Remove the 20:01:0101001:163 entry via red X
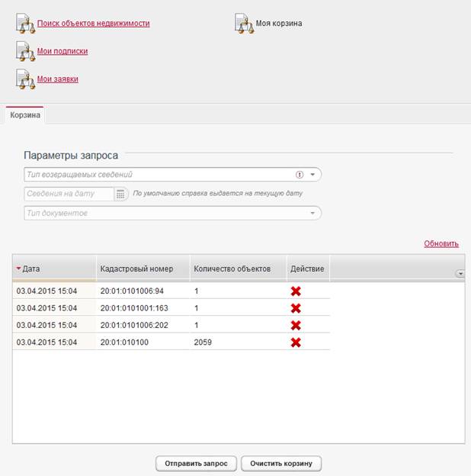This screenshot has height=476, width=471. pyautogui.click(x=296, y=308)
